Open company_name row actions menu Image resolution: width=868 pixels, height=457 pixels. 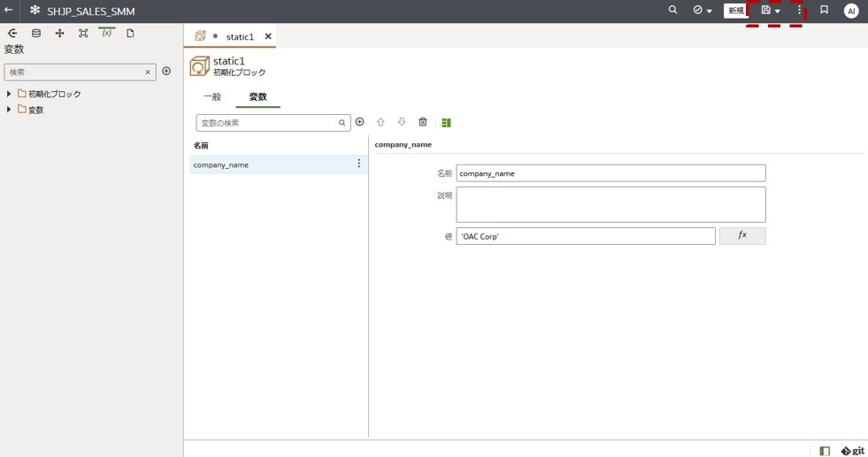(x=358, y=164)
